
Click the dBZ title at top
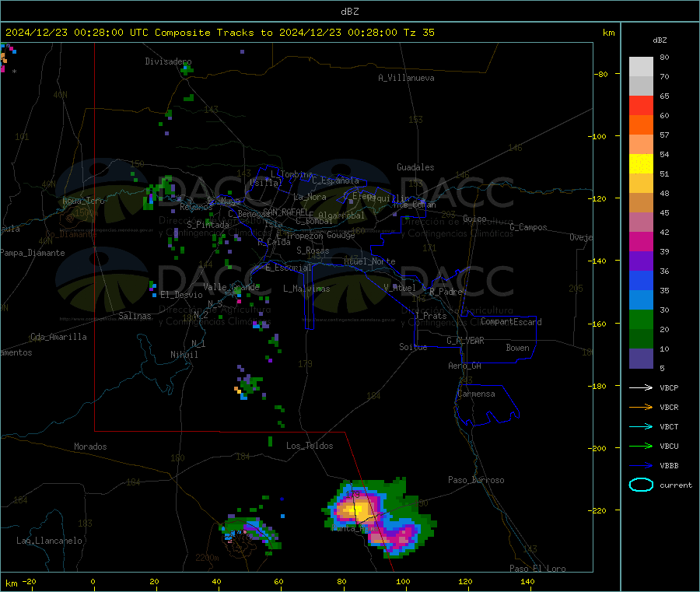pos(349,12)
